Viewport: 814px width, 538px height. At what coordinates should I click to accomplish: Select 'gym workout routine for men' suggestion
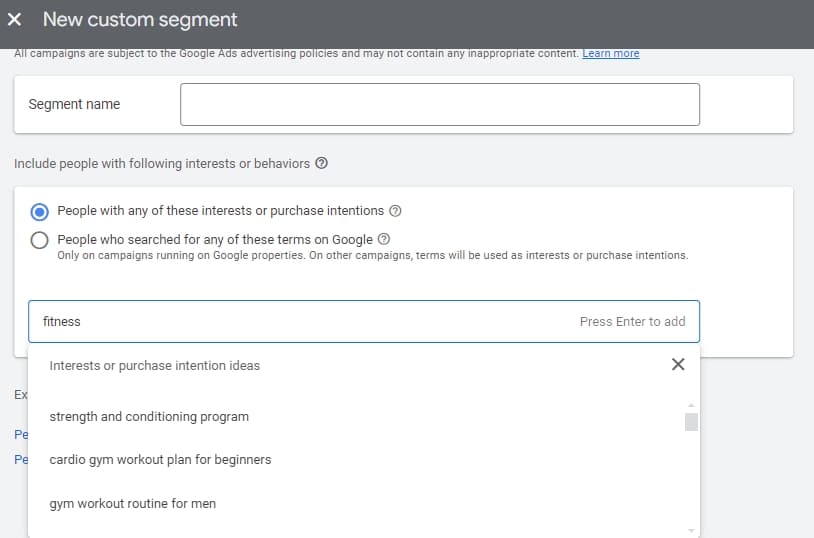point(132,504)
